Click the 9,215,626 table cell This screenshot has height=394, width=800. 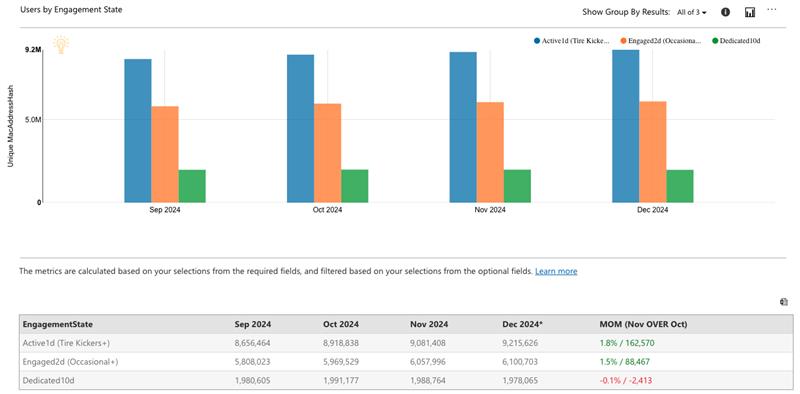[x=520, y=343]
